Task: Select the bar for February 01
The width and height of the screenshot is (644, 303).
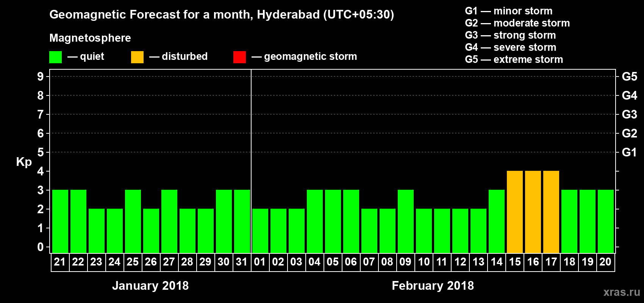Action: coord(260,231)
